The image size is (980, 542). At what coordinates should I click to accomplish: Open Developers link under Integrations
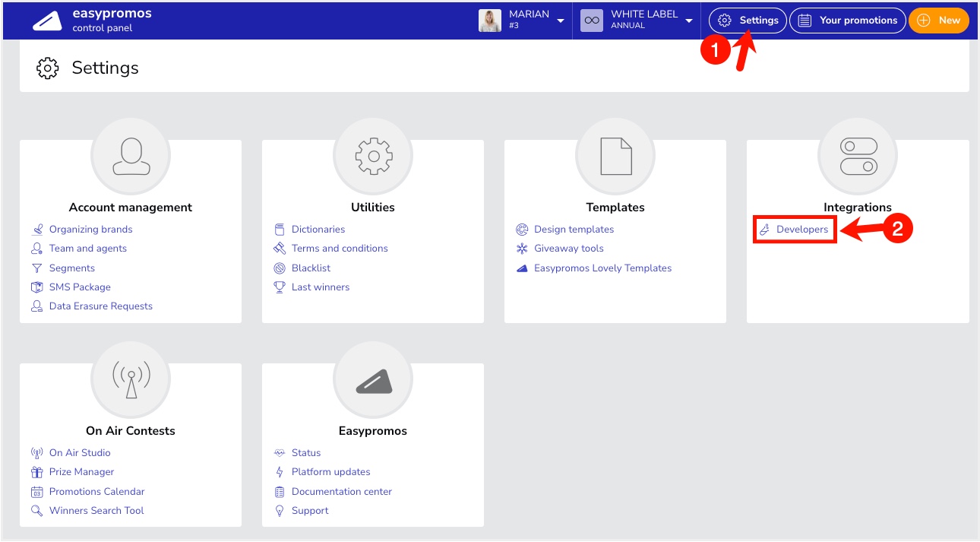tap(802, 230)
